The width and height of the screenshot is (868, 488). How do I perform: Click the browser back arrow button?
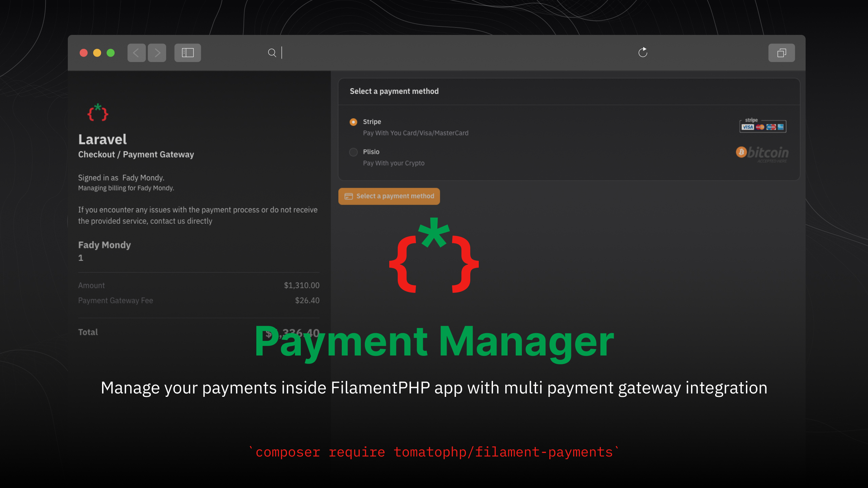tap(136, 53)
